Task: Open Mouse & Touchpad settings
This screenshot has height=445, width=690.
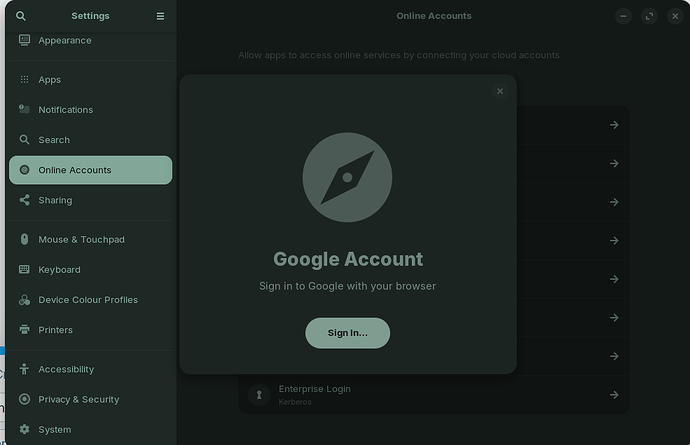Action: pos(91,239)
